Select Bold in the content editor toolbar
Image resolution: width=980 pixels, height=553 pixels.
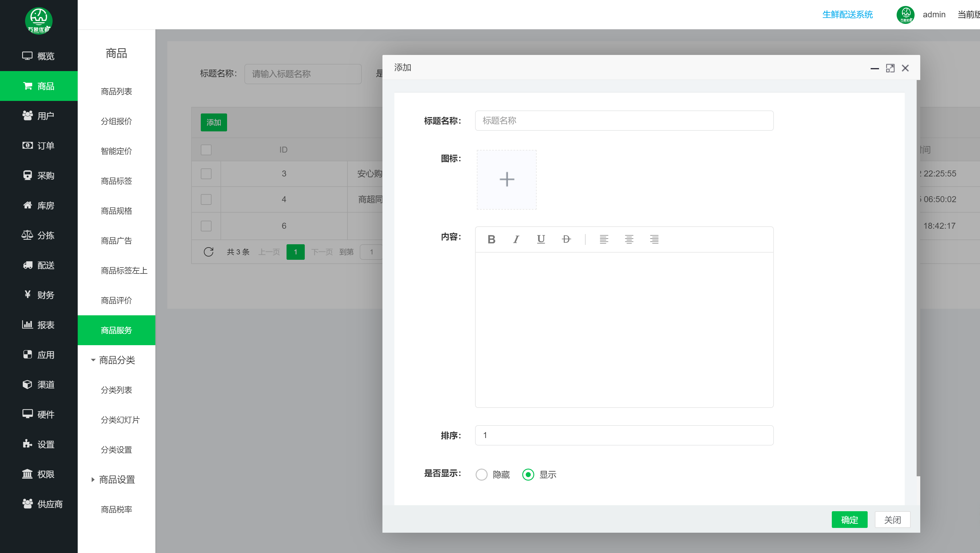click(491, 239)
